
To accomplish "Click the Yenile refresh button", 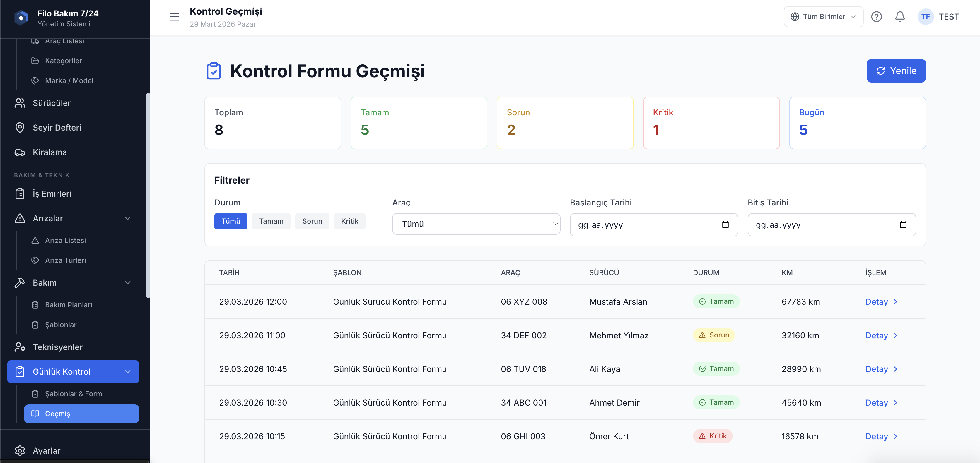I will coord(896,71).
